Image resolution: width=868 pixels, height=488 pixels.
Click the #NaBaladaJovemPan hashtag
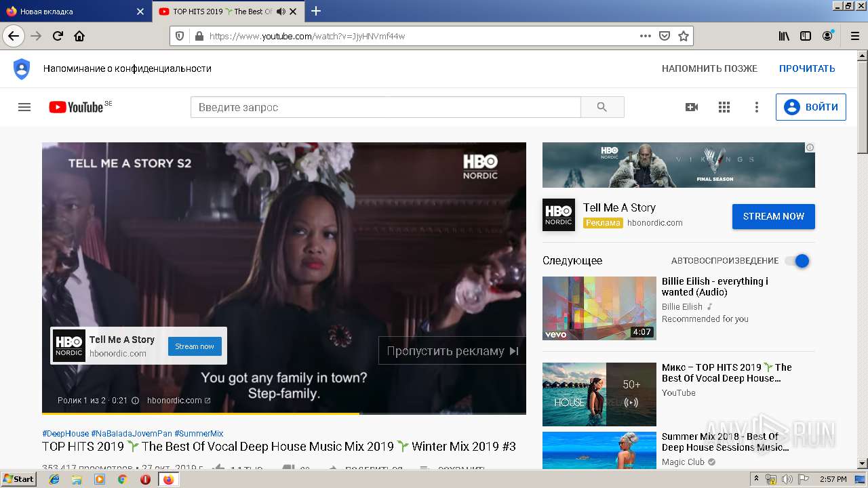132,434
